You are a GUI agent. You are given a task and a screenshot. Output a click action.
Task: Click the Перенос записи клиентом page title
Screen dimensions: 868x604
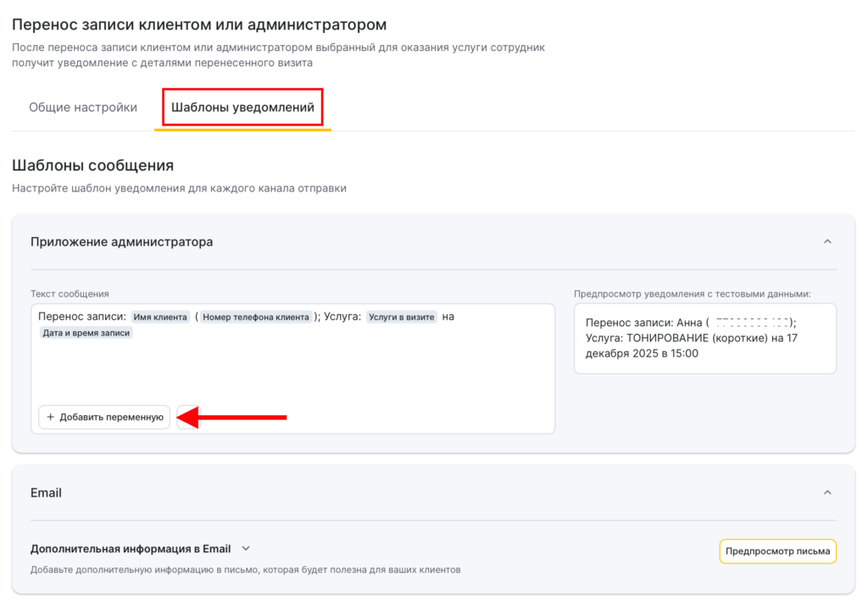[x=198, y=25]
